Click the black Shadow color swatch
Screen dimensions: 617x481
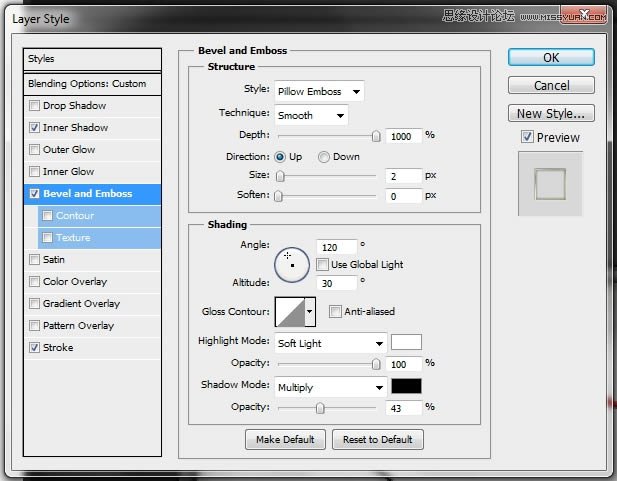pyautogui.click(x=406, y=386)
